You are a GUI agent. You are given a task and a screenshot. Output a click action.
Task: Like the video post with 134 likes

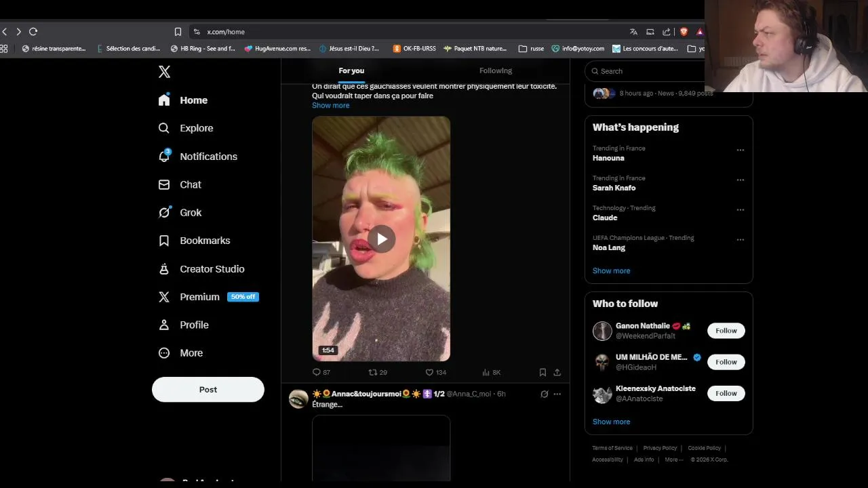pyautogui.click(x=435, y=372)
